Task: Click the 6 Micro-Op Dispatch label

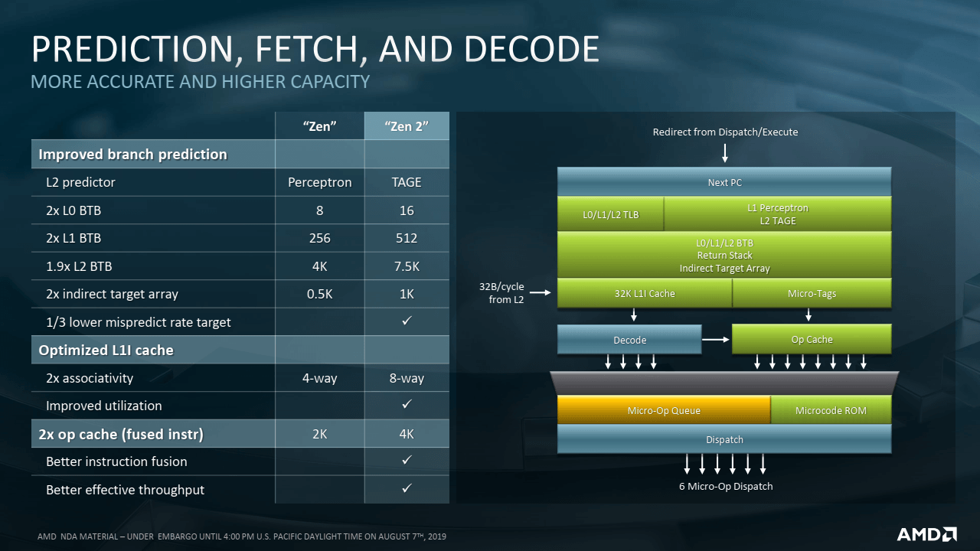Action: [726, 486]
